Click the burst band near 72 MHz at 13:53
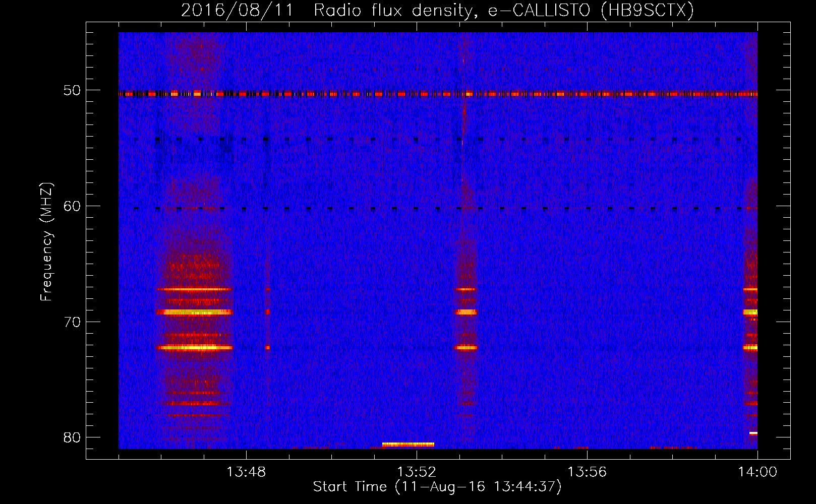Image resolution: width=816 pixels, height=504 pixels. click(x=465, y=347)
